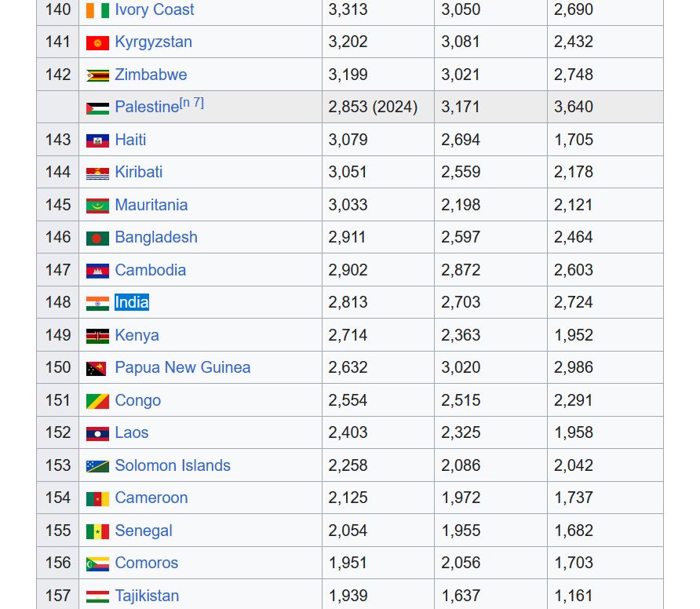Click Cameroon's value 2,125
Screen dimensions: 700x609
348,498
